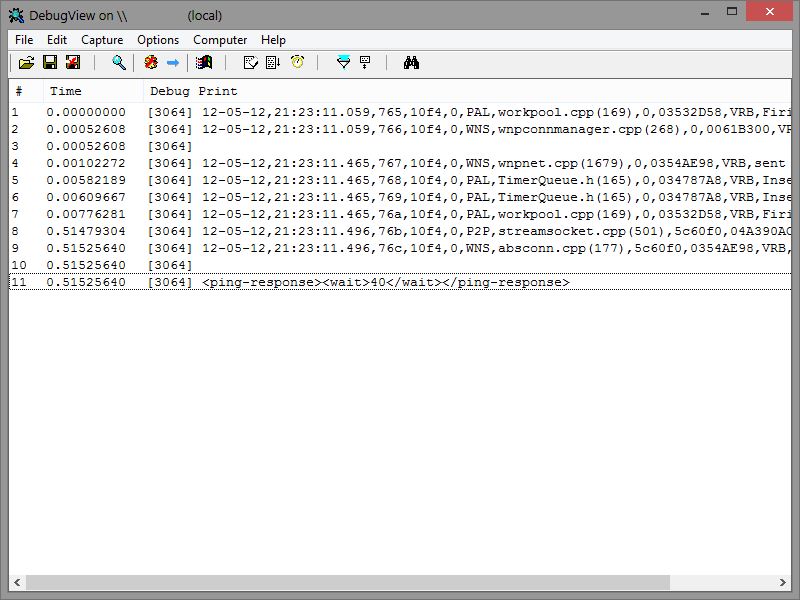The image size is (800, 600).
Task: Click the Time column header
Action: coord(66,91)
